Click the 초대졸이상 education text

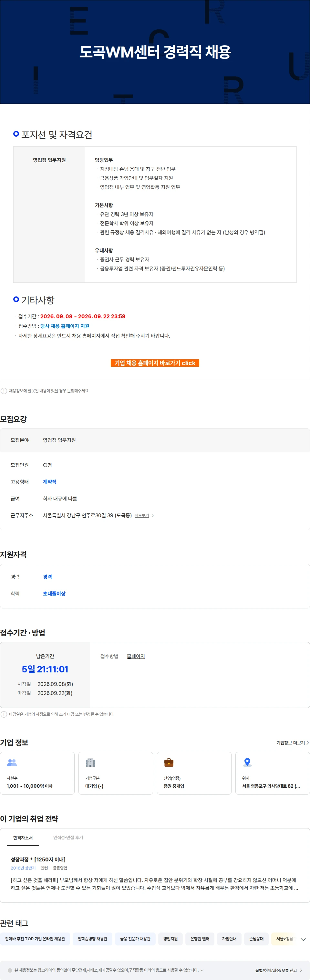[54, 594]
